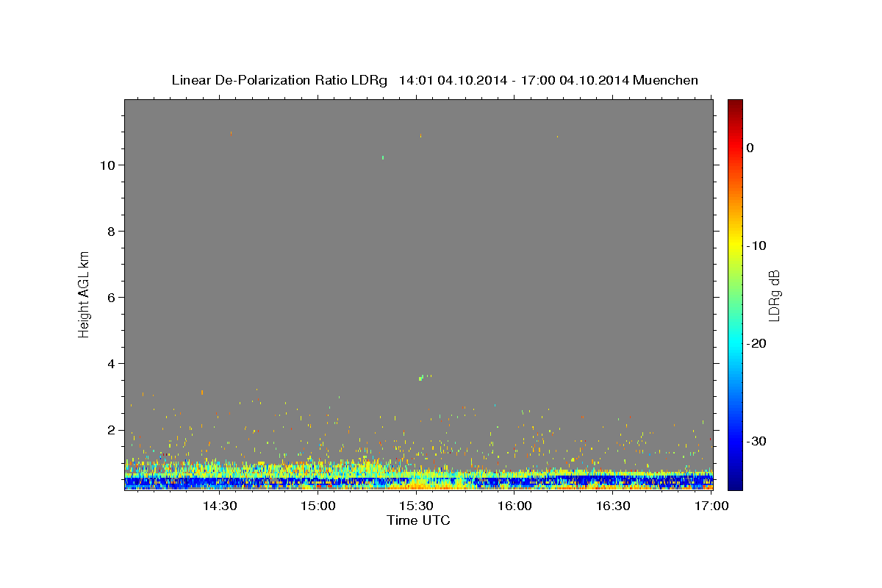The image size is (882, 588).
Task: Click the colorbar value label -10
Action: coord(757,245)
